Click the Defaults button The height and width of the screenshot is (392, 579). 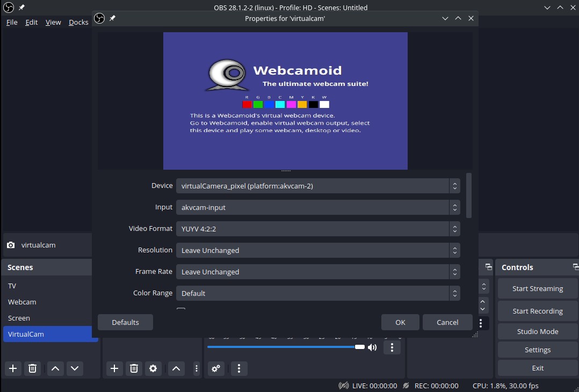125,322
